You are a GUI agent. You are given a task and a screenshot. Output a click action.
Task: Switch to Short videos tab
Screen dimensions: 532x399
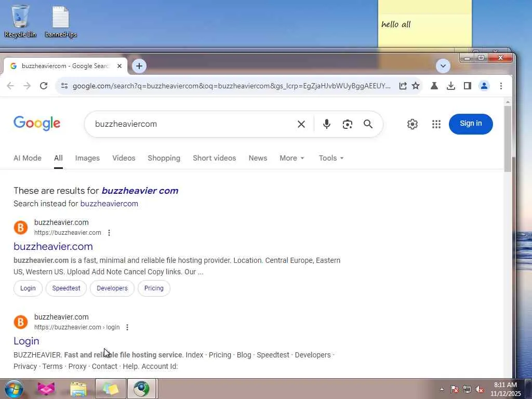[x=215, y=158]
